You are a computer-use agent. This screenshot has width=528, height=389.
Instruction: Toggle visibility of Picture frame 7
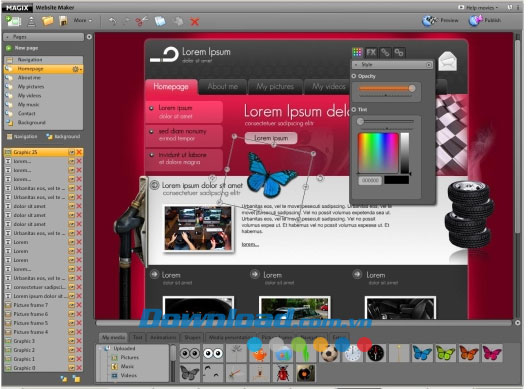point(71,305)
